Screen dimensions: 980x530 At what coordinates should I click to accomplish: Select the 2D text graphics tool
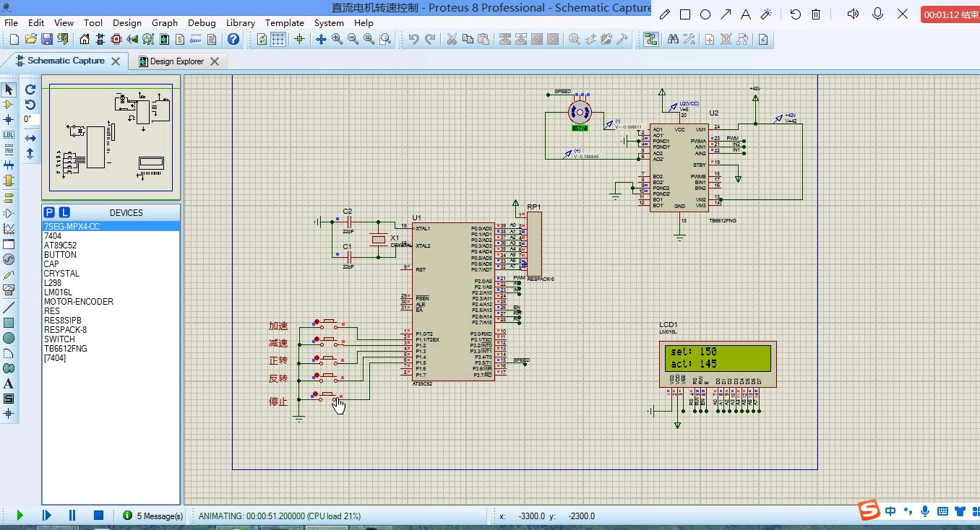[9, 383]
